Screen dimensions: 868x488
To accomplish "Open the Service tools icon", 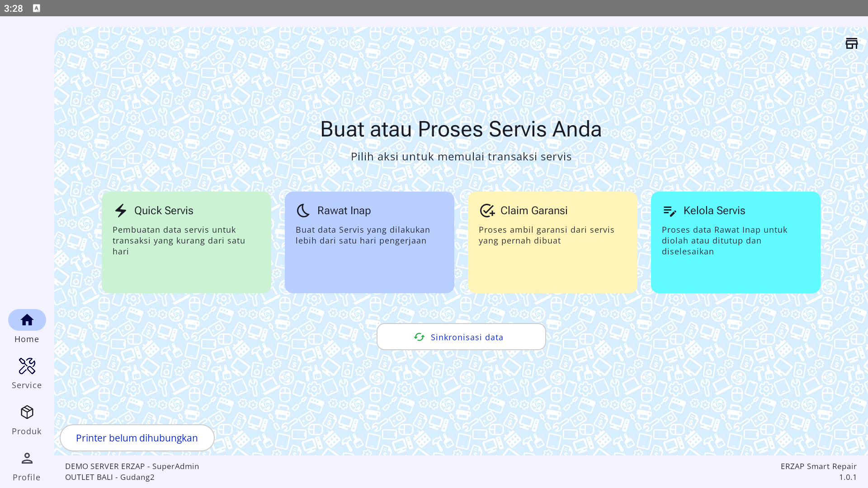I will (27, 366).
